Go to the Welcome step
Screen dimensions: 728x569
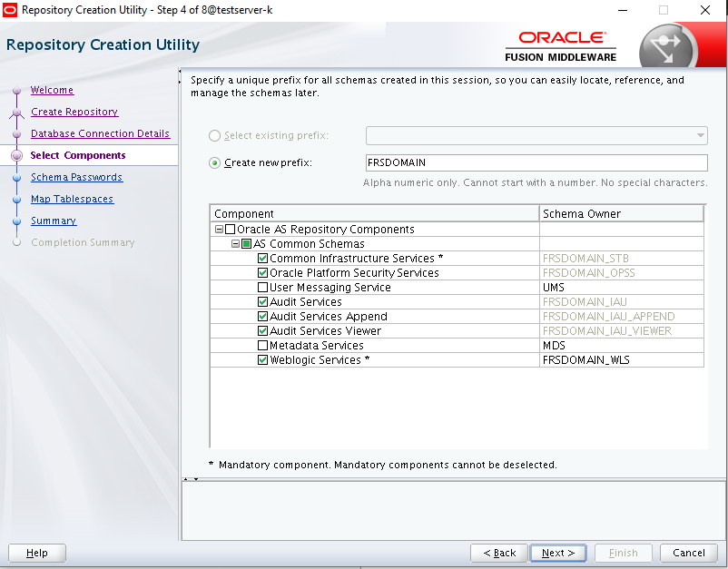52,90
